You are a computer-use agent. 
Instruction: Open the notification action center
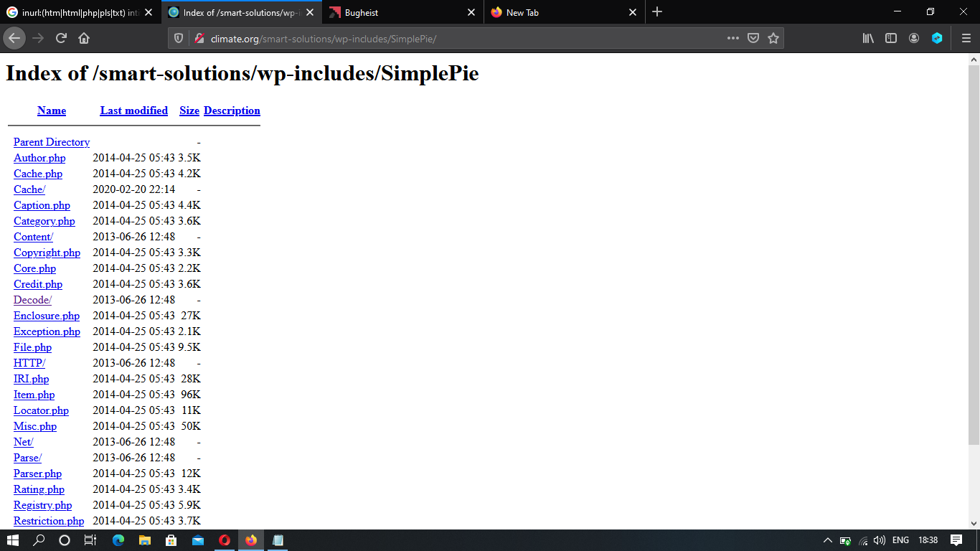[956, 540]
